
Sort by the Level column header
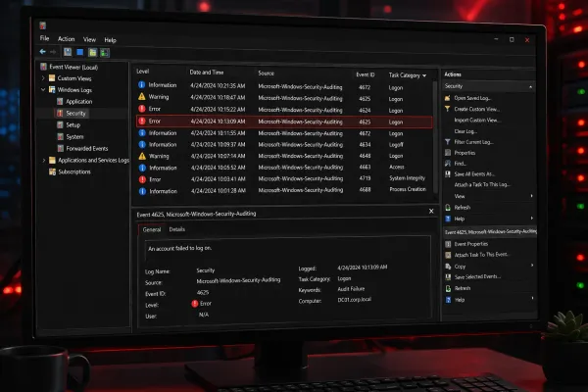[142, 72]
